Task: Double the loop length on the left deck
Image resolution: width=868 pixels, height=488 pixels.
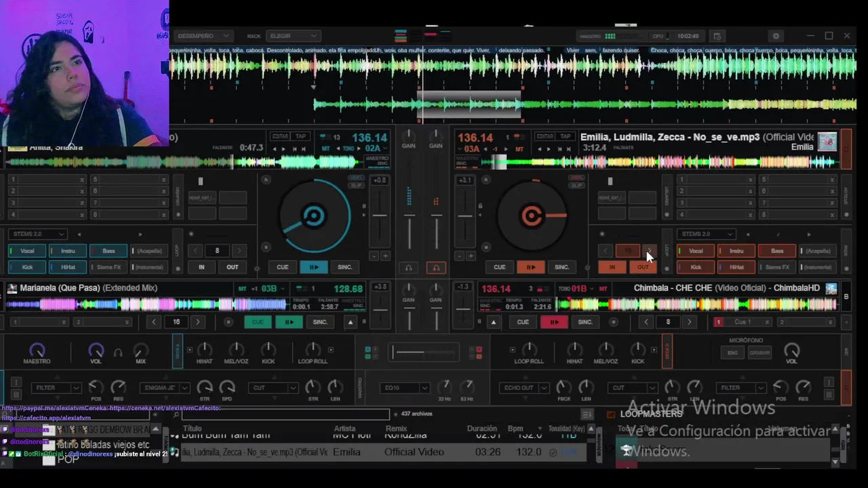Action: coord(239,251)
